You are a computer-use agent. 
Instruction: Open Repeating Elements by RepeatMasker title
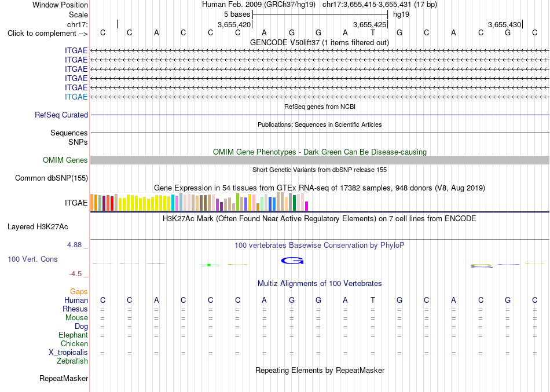pos(320,370)
